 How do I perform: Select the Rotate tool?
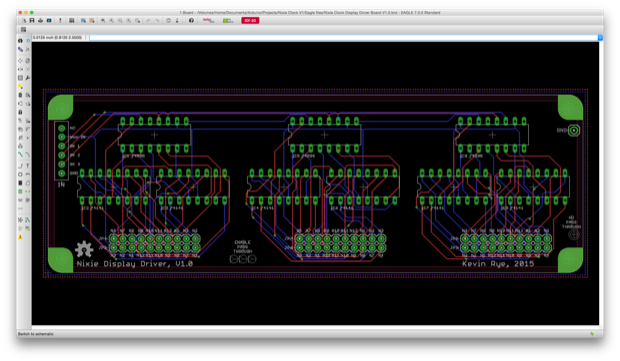[28, 70]
